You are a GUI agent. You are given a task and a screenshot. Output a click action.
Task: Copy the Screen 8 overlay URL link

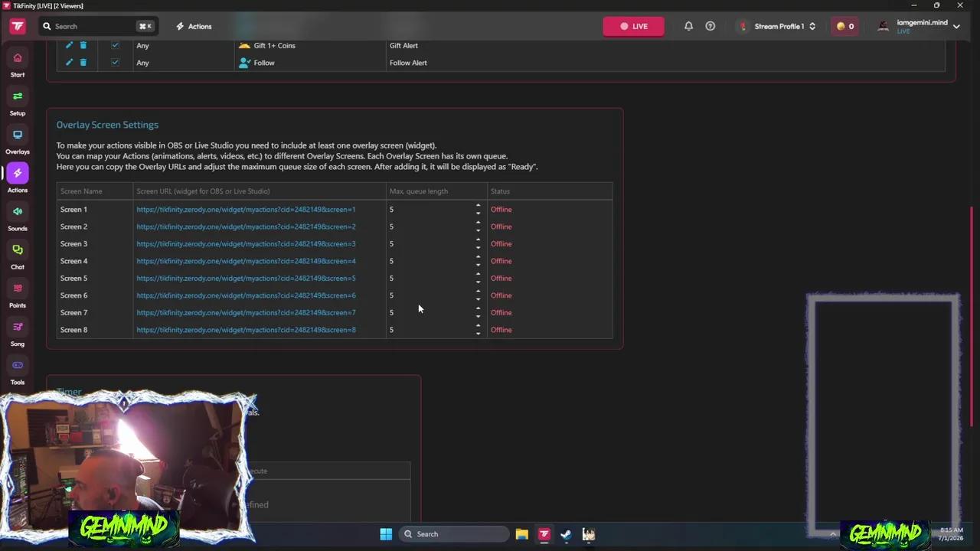246,330
